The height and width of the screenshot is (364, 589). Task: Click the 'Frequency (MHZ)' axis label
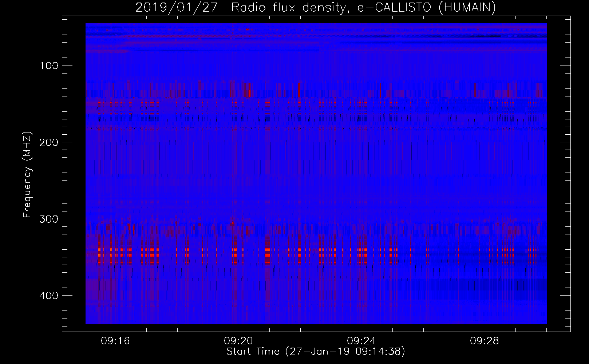click(x=27, y=175)
